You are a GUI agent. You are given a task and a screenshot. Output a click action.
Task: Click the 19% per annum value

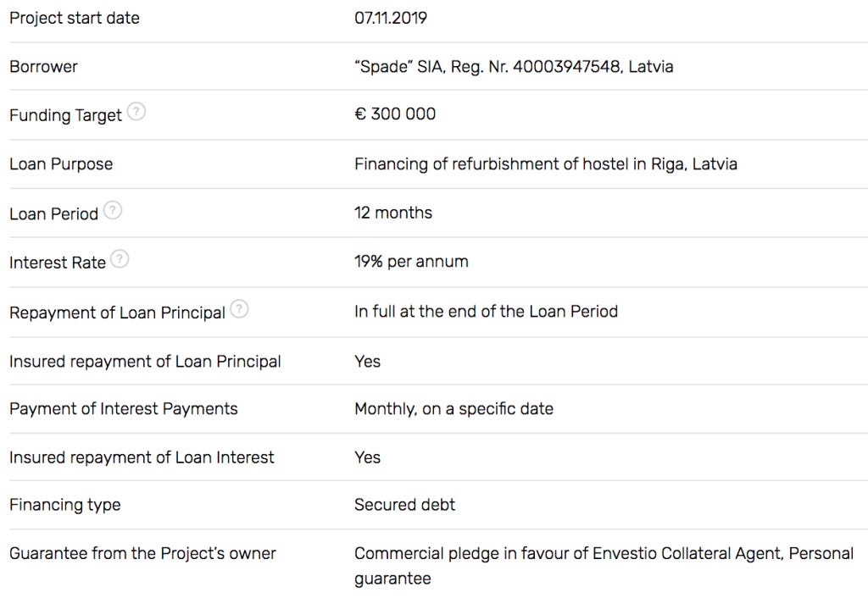pyautogui.click(x=411, y=261)
